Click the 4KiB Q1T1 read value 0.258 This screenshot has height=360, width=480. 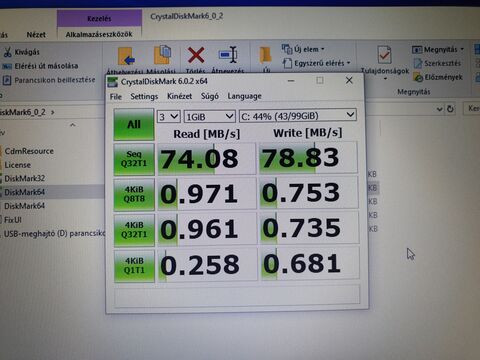coord(207,265)
